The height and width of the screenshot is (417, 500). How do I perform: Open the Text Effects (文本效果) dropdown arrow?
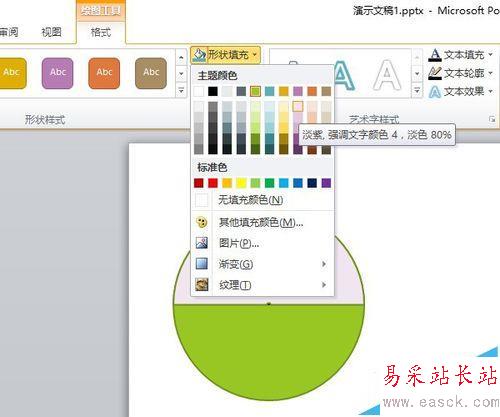pyautogui.click(x=491, y=91)
